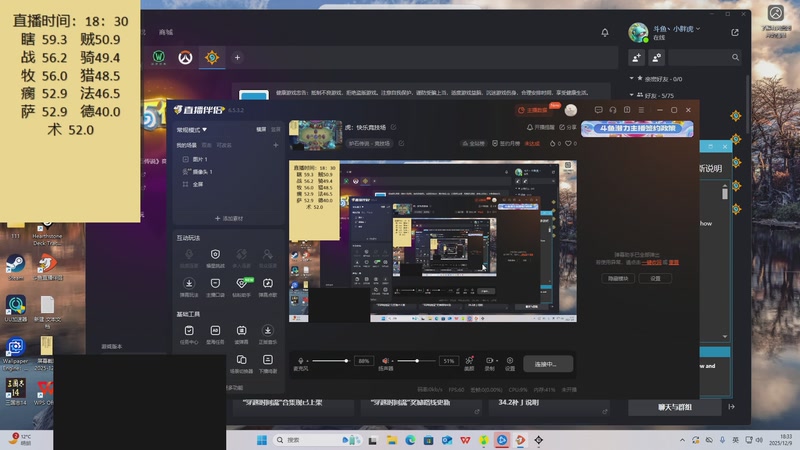Open the 正版音乐 music icon
800x450 pixels.
click(268, 331)
